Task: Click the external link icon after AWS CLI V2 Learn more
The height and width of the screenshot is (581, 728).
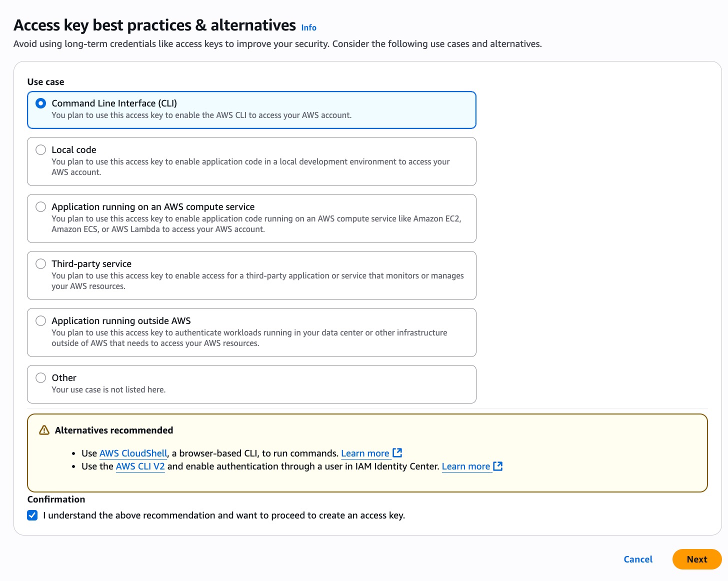Action: pyautogui.click(x=498, y=466)
